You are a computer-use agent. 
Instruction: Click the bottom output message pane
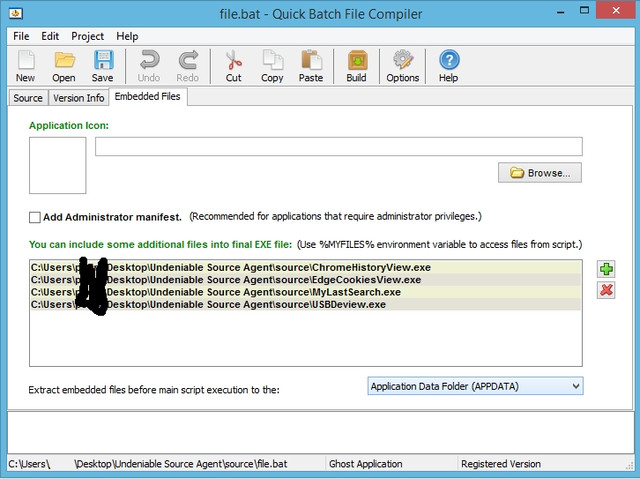[x=320, y=432]
